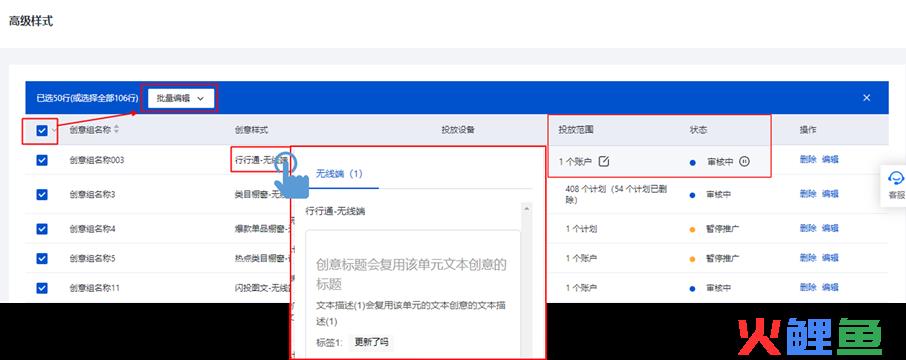Click 删除 for the 创意组名称4 row
This screenshot has width=906, height=360.
pos(808,228)
